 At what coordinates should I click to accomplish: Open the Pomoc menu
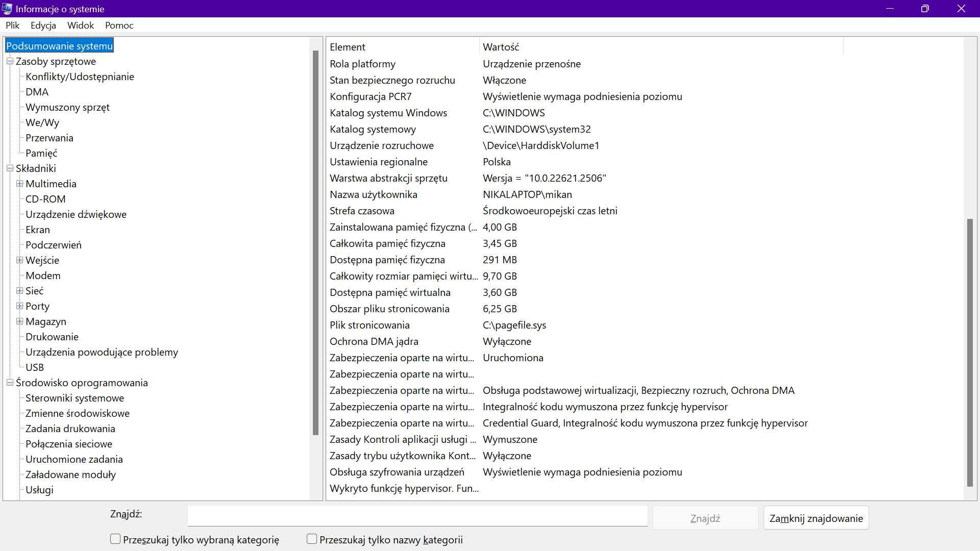(x=119, y=26)
